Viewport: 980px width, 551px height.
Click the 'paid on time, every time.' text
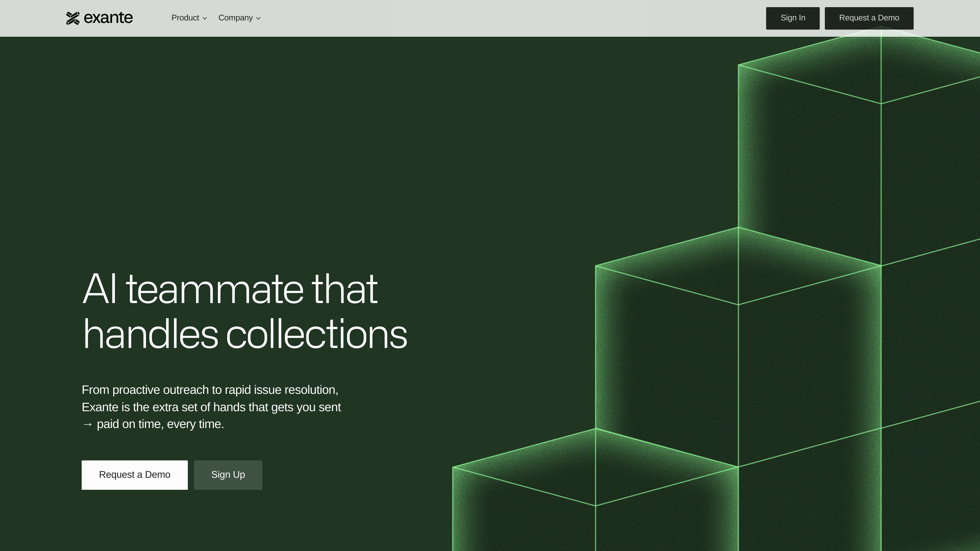tap(160, 424)
